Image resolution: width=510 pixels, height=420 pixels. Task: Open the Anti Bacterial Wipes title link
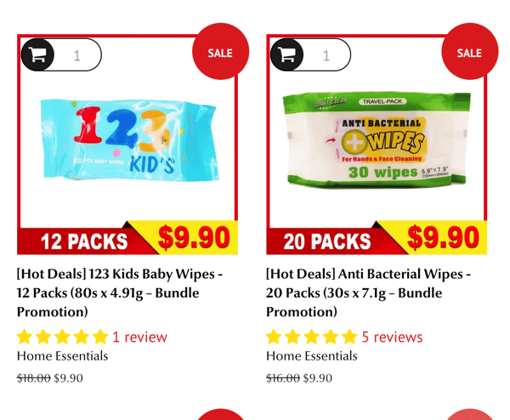(368, 292)
